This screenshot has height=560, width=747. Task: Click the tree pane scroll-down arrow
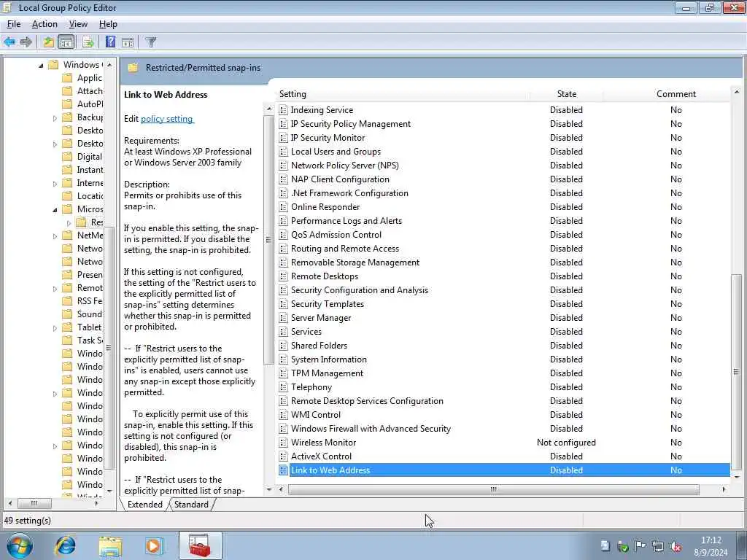pos(109,491)
